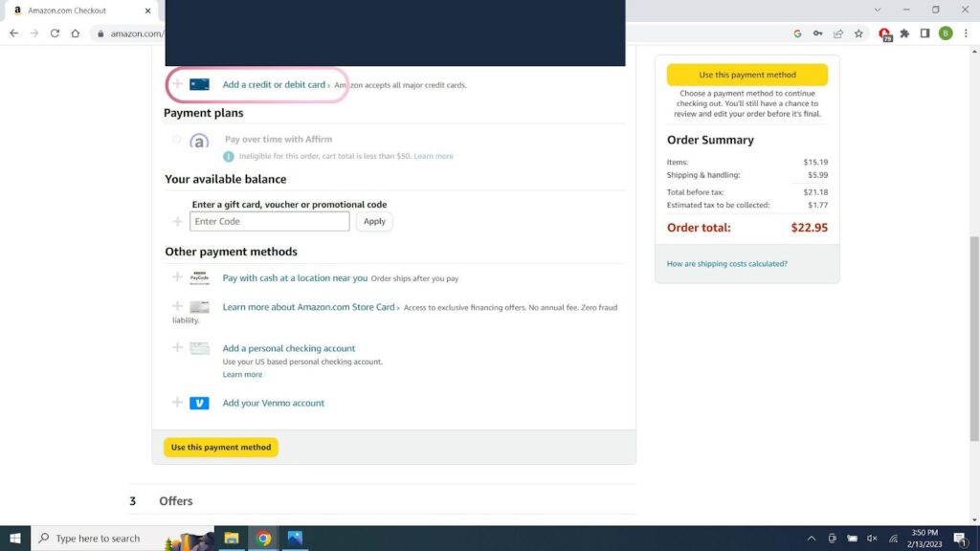Click the credit card icon
Image resolution: width=980 pixels, height=551 pixels.
click(199, 85)
